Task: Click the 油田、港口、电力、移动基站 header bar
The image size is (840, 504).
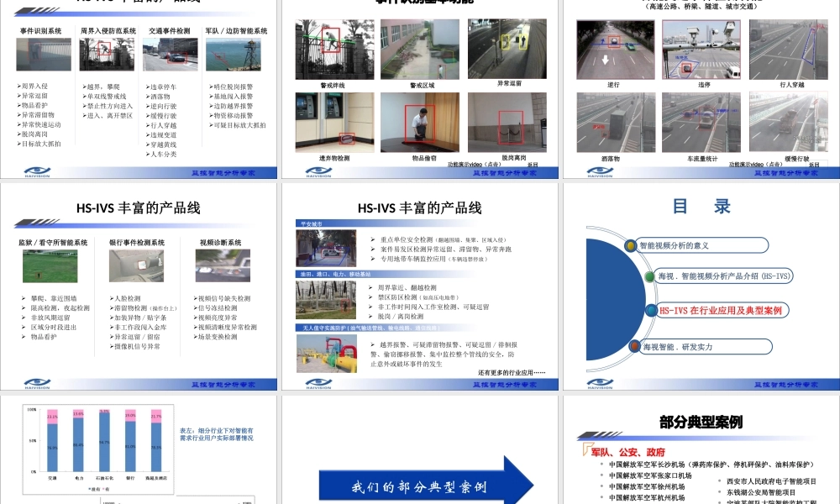Action: [384, 274]
